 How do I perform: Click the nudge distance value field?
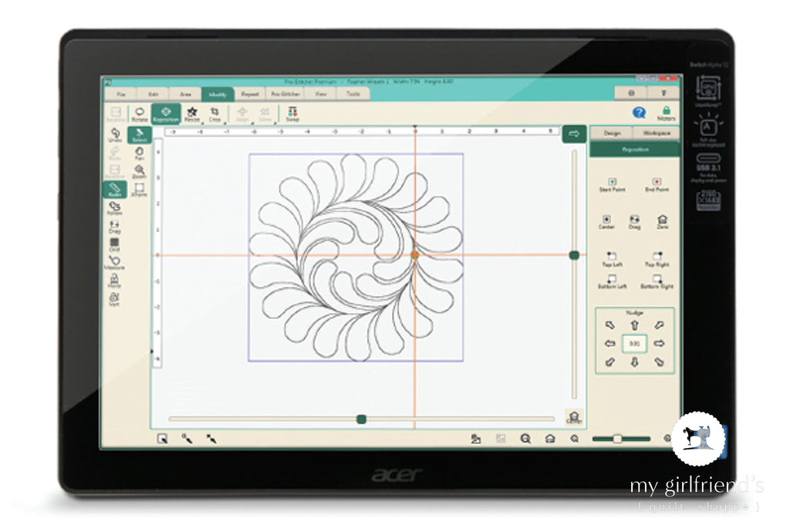click(635, 344)
